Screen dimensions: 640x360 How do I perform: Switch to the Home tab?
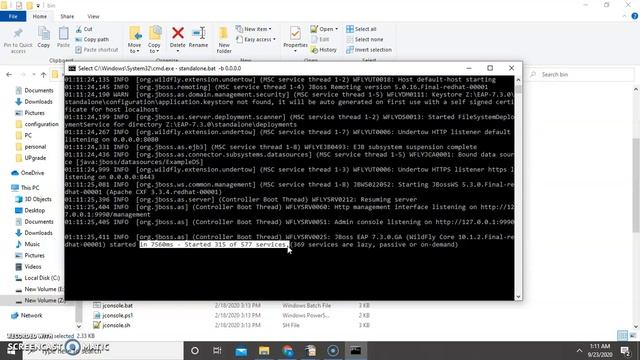pyautogui.click(x=40, y=16)
